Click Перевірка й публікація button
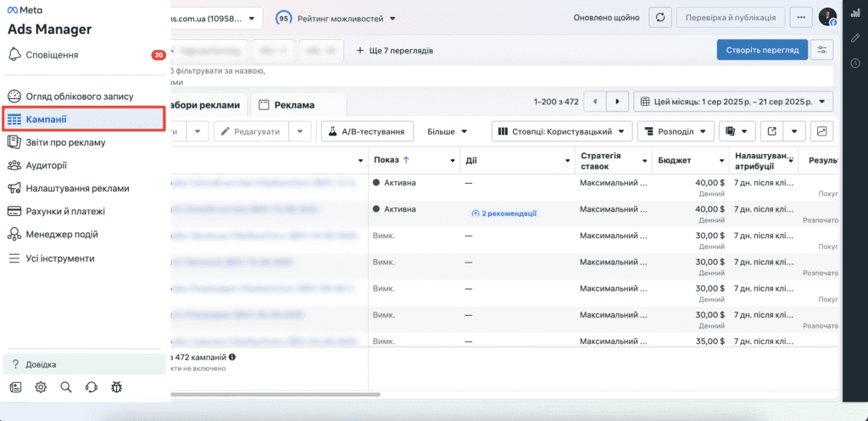 [x=731, y=18]
